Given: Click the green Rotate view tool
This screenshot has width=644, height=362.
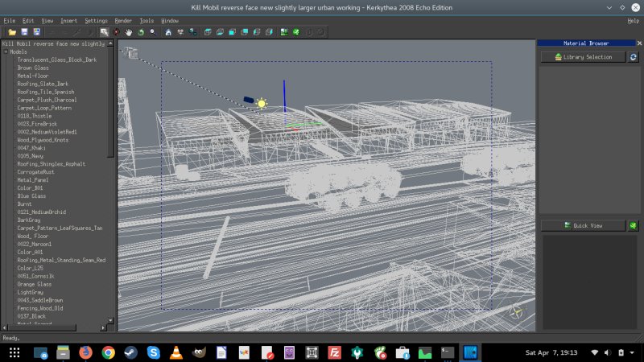Looking at the screenshot, I should pyautogui.click(x=140, y=32).
